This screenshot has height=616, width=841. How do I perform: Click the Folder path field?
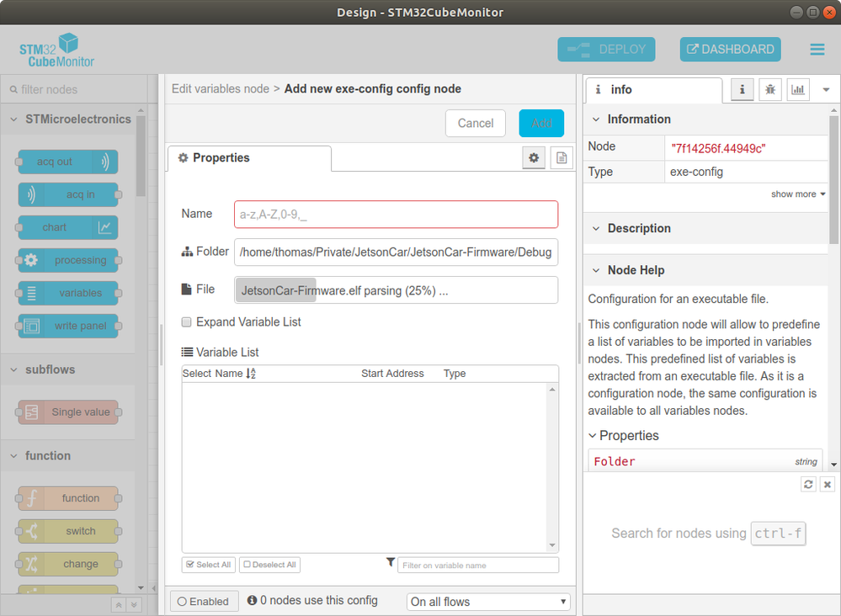pos(396,252)
